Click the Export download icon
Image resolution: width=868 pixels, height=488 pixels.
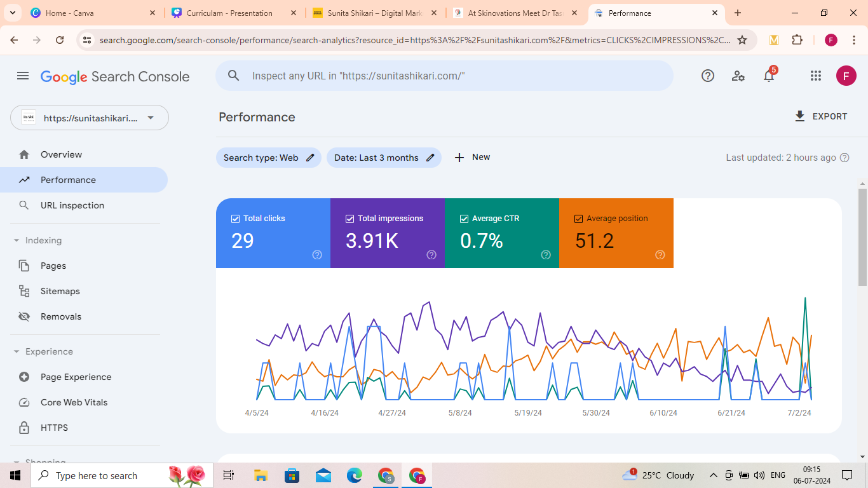[800, 116]
